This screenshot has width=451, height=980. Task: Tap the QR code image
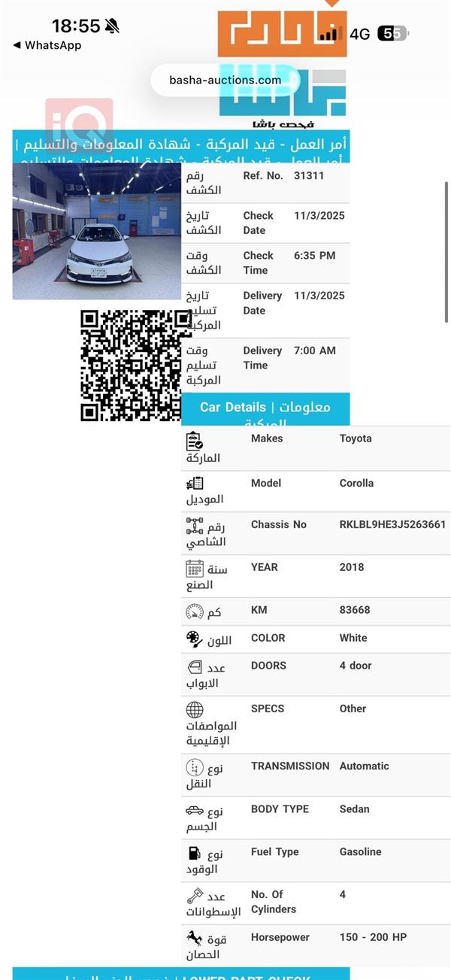pos(131,366)
